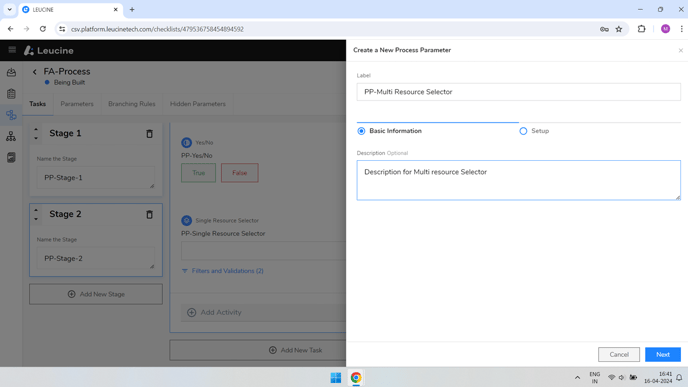Click the Next button
The height and width of the screenshot is (387, 688).
click(663, 355)
